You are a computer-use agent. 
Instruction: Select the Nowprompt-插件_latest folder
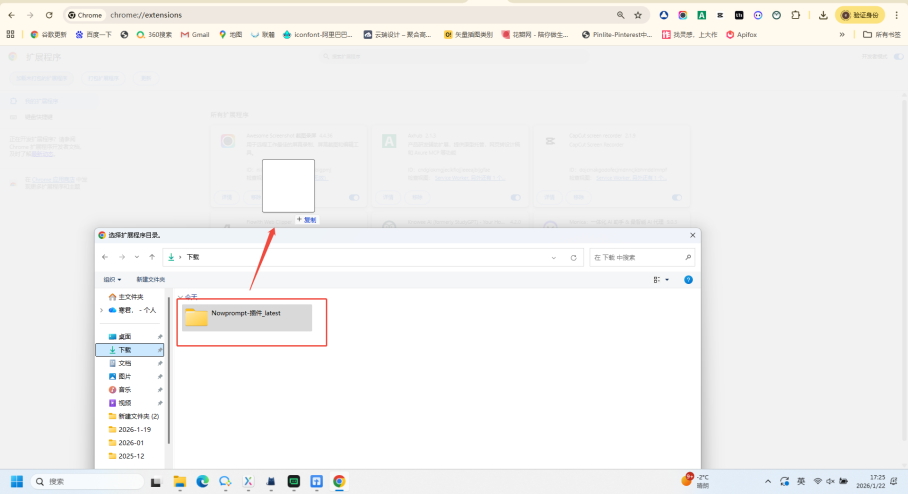[x=245, y=316]
